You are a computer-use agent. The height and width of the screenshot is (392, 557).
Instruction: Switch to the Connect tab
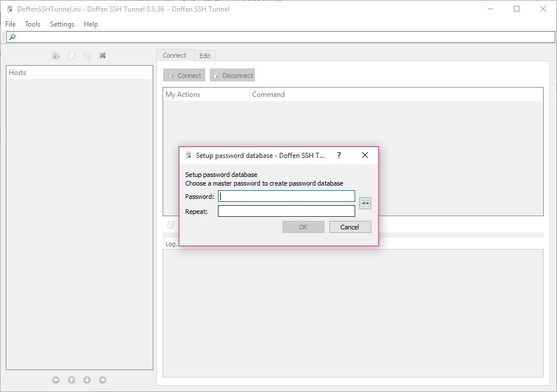174,55
